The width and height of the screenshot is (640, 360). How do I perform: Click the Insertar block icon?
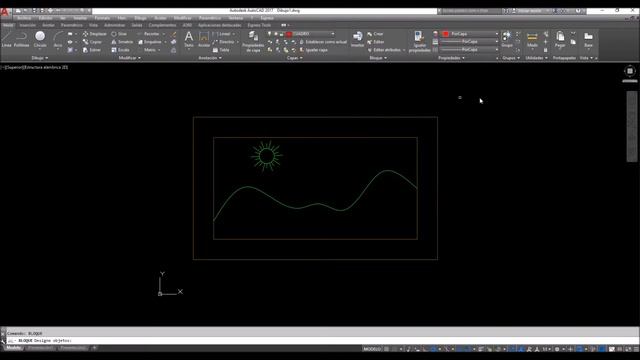coord(357,39)
